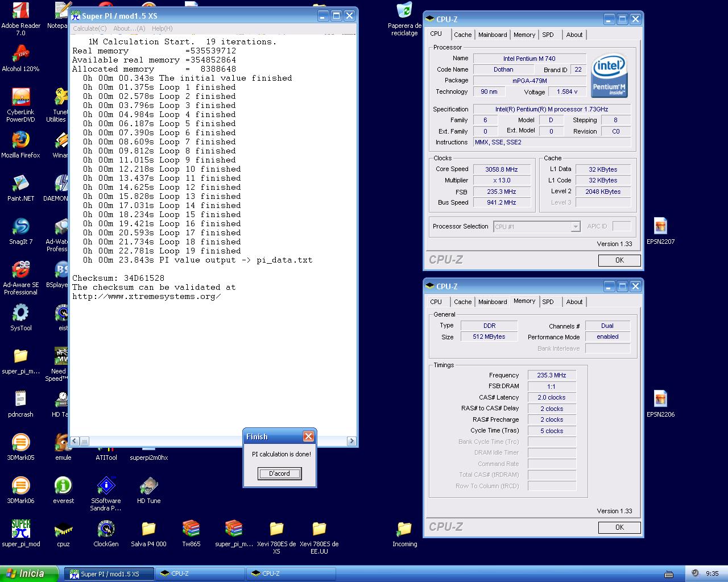Screen dimensions: 728x582
Task: Click the Super PI horizontal scrollbar right arrow
Action: click(x=351, y=441)
